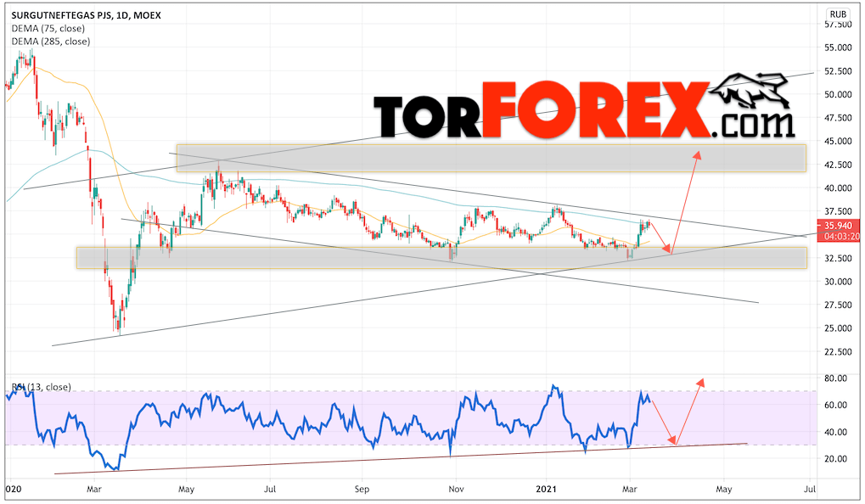Click the 2021 time axis label

(x=547, y=489)
